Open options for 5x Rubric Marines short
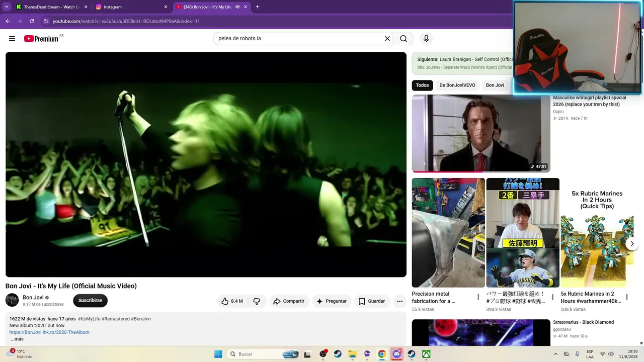 (627, 297)
